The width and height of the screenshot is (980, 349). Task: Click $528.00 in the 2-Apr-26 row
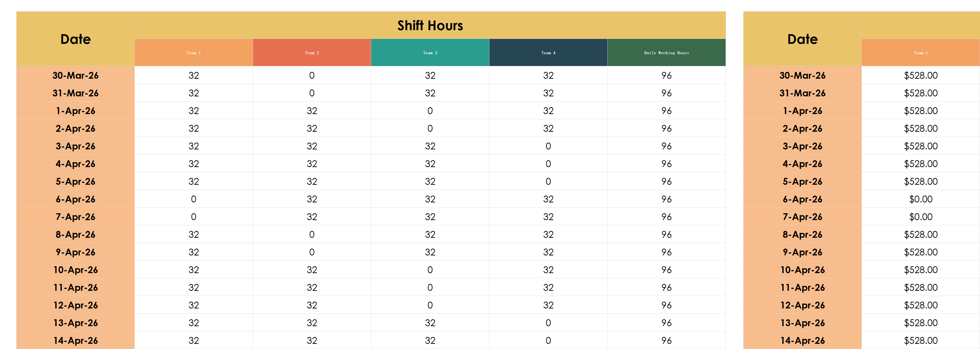921,128
